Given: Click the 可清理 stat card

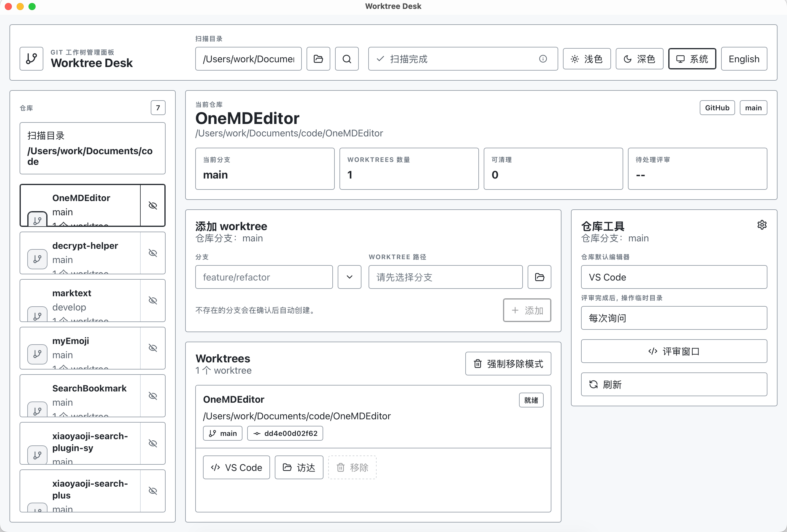Looking at the screenshot, I should coord(553,168).
